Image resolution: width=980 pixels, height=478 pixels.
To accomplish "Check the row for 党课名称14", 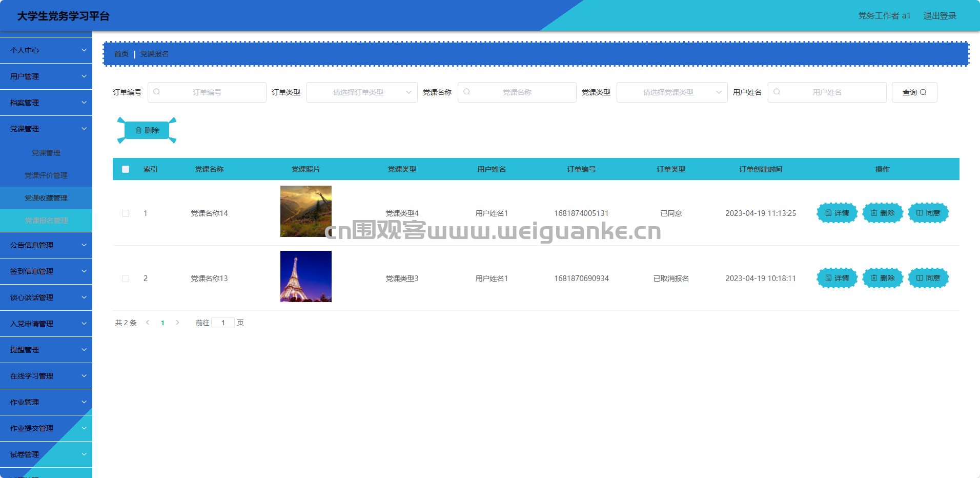I will [x=126, y=213].
